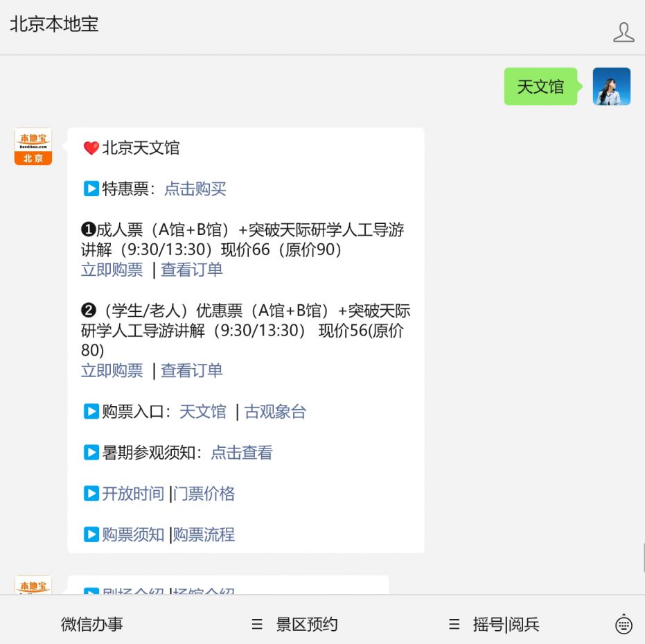The height and width of the screenshot is (644, 645).
Task: Expand the 摇号|阅兵 bottom menu
Action: [x=493, y=624]
